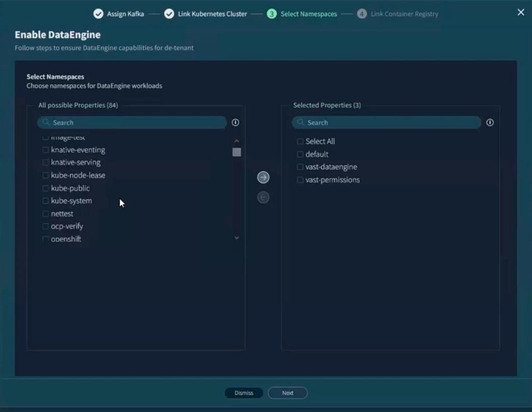This screenshot has height=412, width=532.
Task: Tick the vast-permissions checkbox
Action: pos(300,180)
